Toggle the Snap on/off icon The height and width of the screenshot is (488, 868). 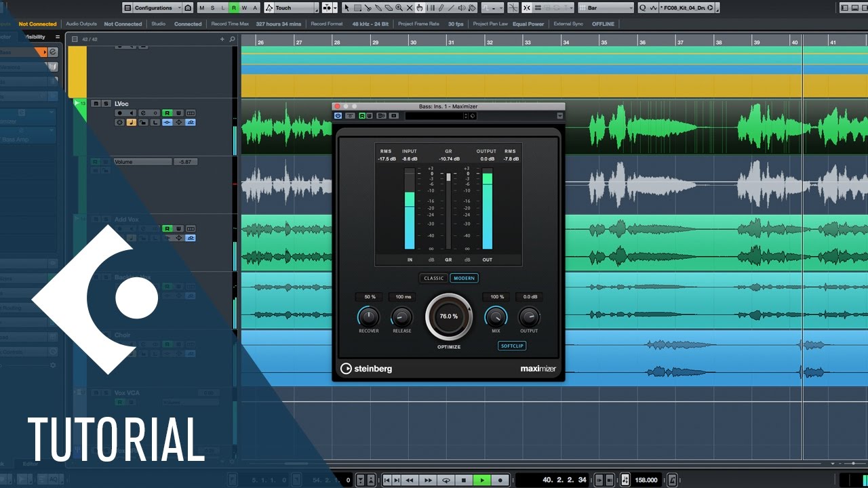(x=527, y=7)
